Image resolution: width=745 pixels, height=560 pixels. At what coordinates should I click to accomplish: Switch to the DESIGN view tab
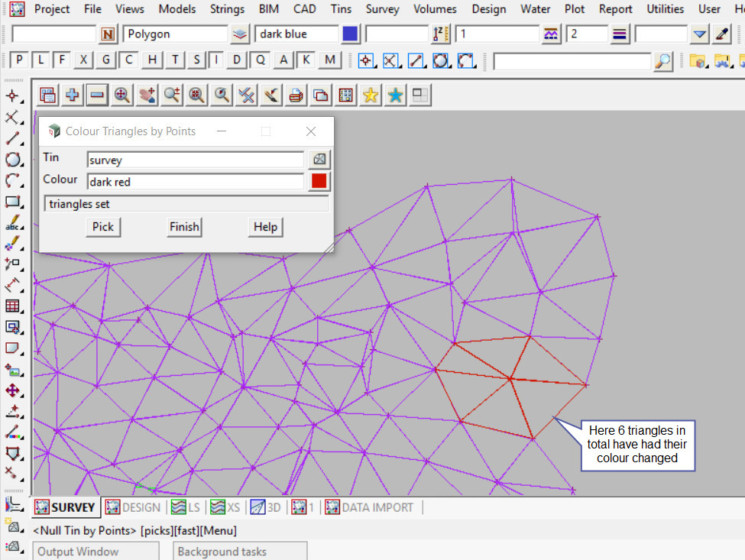coord(134,507)
